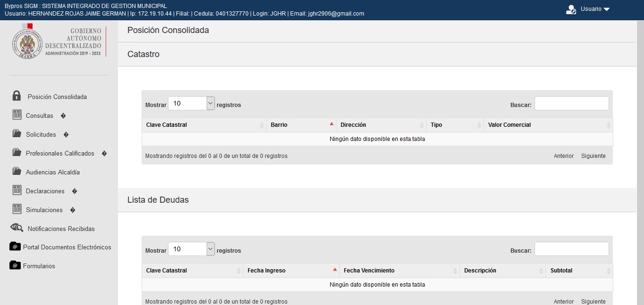Screen dimensions: 644x305
Task: Click Siguiente in the Catastro table
Action: pos(593,156)
